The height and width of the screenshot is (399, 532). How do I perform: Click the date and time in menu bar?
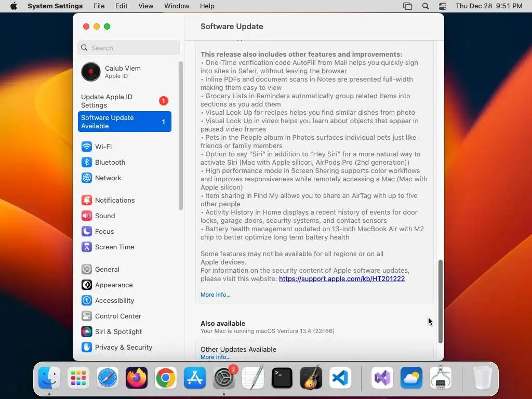[488, 6]
